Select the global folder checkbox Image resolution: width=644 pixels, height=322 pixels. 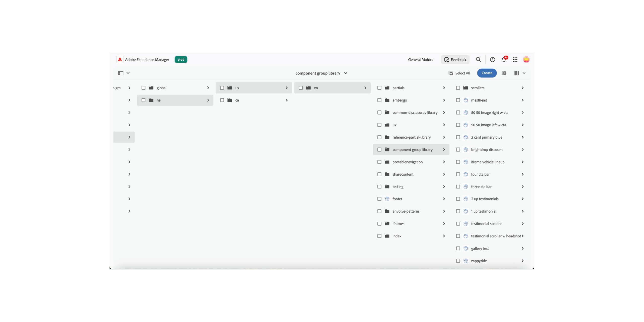coord(143,88)
